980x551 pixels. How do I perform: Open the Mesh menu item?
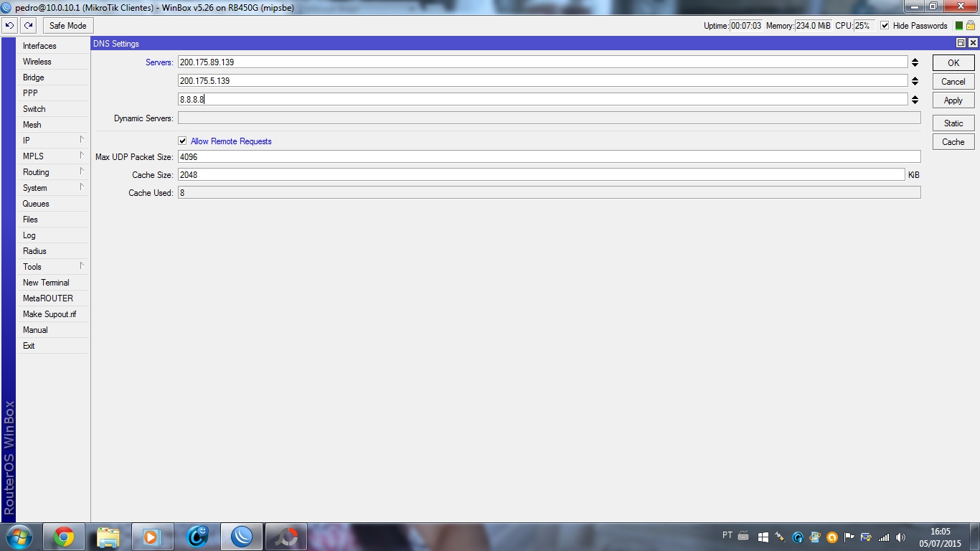pyautogui.click(x=54, y=125)
